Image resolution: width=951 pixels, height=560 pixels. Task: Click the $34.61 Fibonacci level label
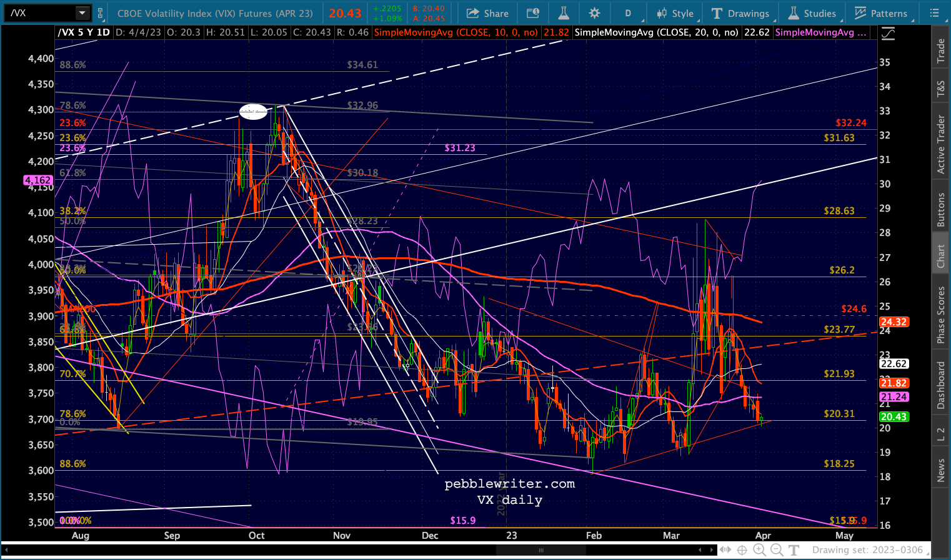coord(362,64)
